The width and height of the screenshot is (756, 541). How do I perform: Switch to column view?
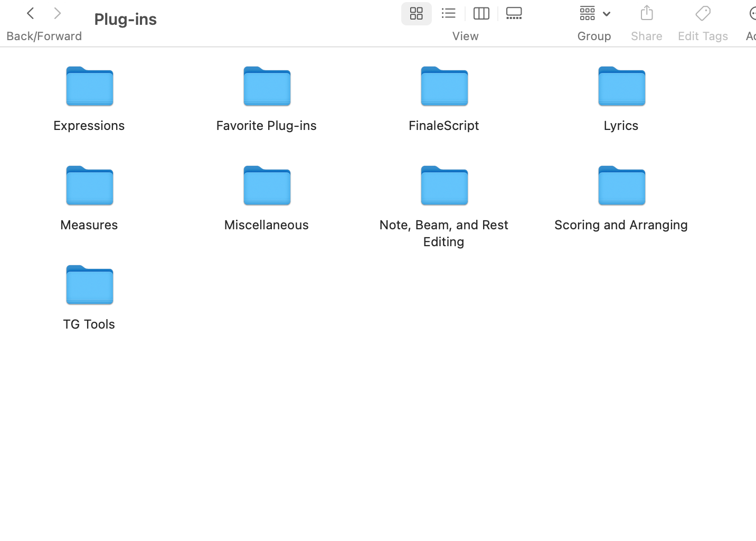pos(481,13)
